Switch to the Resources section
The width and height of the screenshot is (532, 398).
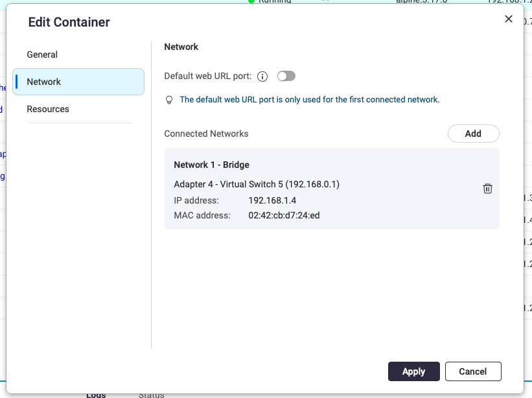[x=47, y=109]
